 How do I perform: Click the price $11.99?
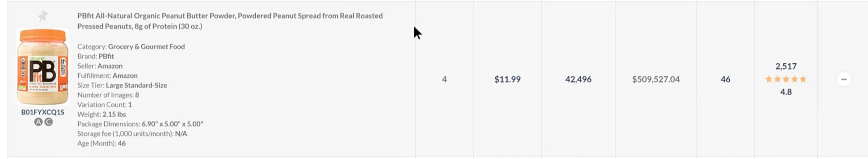tap(507, 79)
